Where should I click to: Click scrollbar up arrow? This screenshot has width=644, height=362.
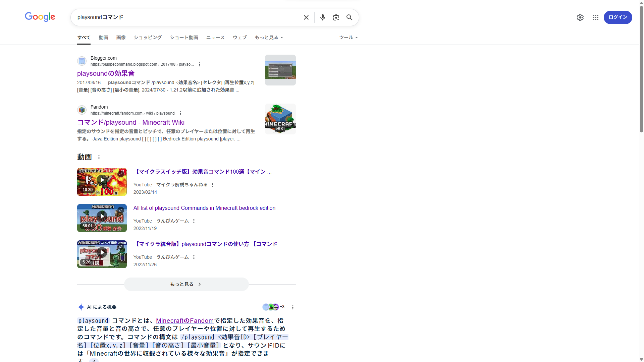641,2
